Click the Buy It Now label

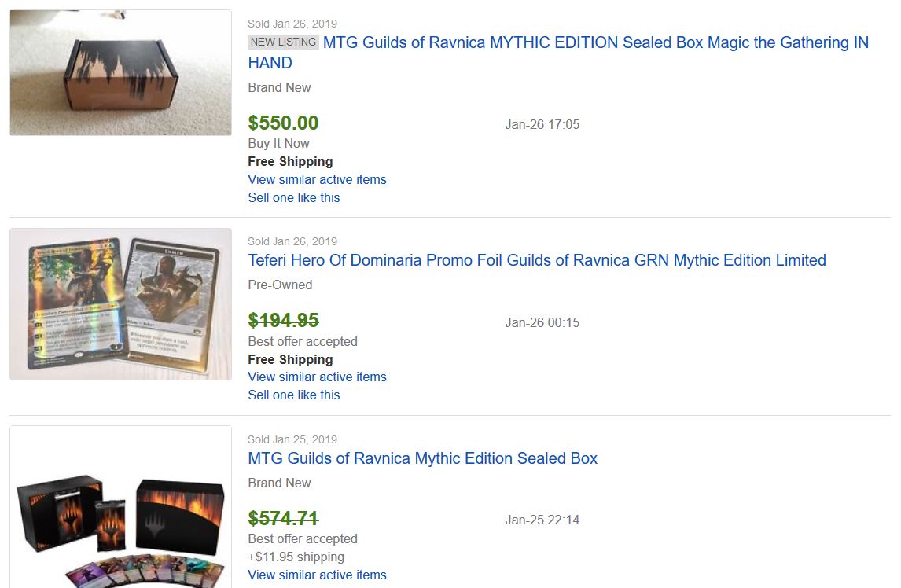pos(278,143)
